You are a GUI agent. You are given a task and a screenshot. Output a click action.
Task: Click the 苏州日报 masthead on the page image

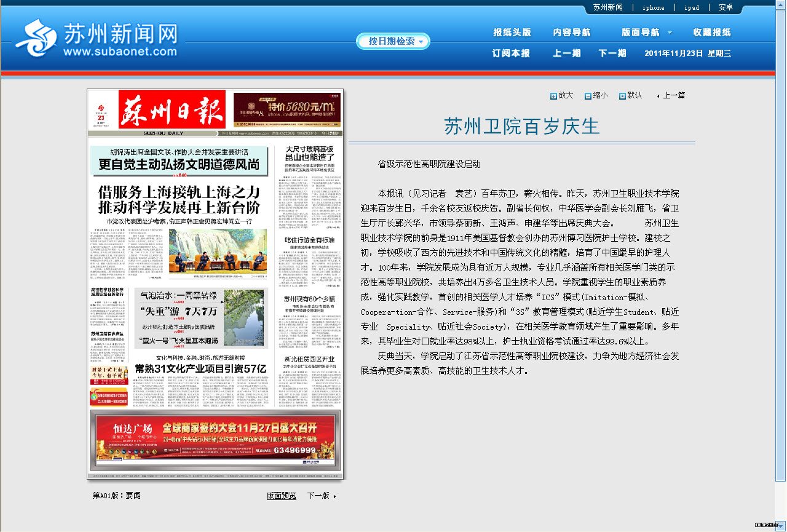click(172, 109)
